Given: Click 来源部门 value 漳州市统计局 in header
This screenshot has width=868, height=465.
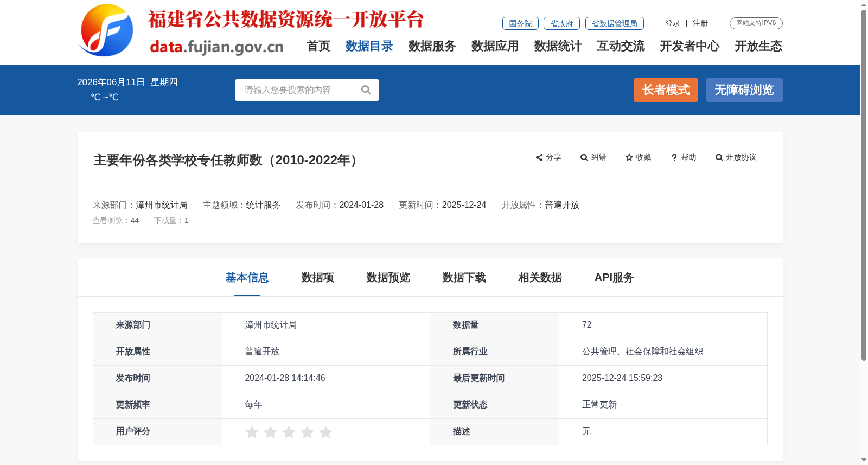Looking at the screenshot, I should [x=162, y=205].
